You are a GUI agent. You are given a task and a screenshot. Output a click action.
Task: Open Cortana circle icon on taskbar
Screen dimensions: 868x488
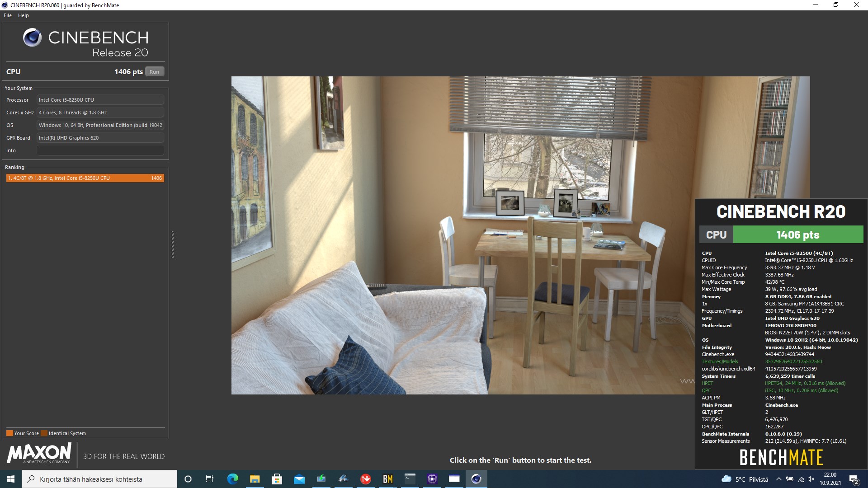coord(188,479)
